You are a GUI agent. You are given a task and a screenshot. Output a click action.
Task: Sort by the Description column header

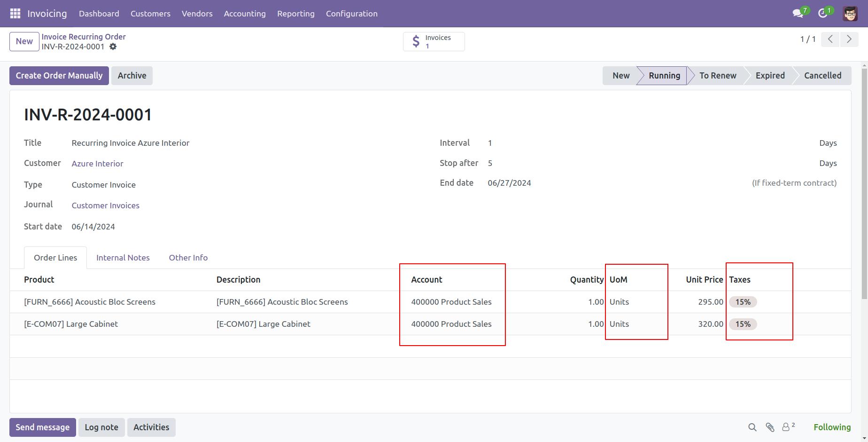(239, 280)
